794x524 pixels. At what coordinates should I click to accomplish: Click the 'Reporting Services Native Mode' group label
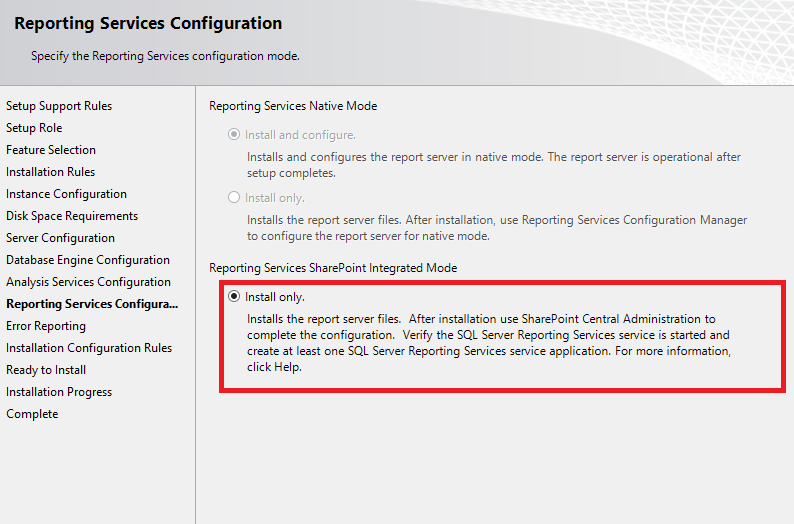[x=293, y=106]
